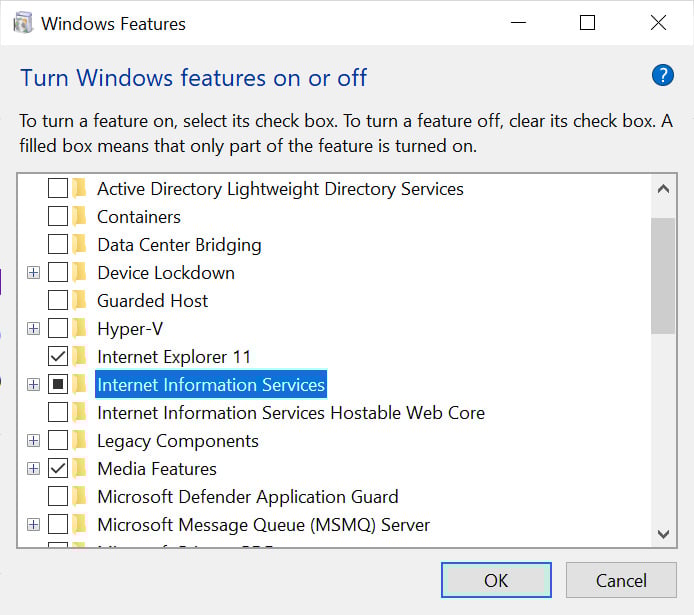Screen dimensions: 694x615
Task: Enable Active Directory Lightweight Directory Services checkbox
Action: pos(58,188)
